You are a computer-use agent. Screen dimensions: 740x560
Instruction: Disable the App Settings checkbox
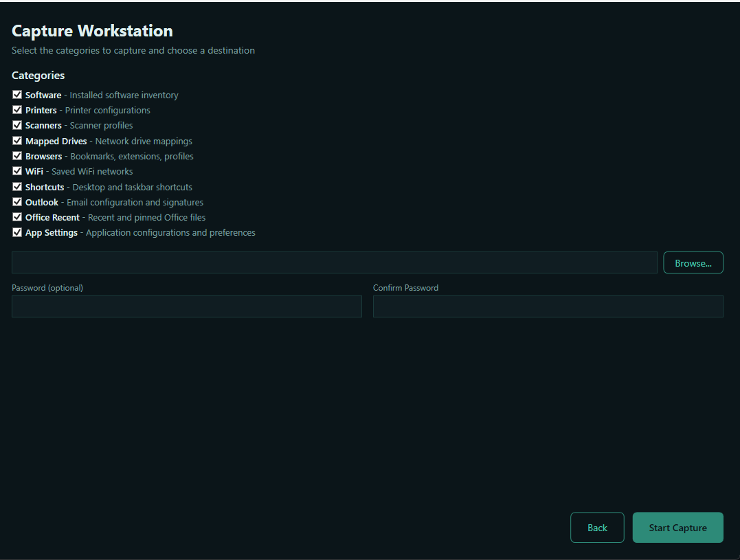click(x=17, y=232)
